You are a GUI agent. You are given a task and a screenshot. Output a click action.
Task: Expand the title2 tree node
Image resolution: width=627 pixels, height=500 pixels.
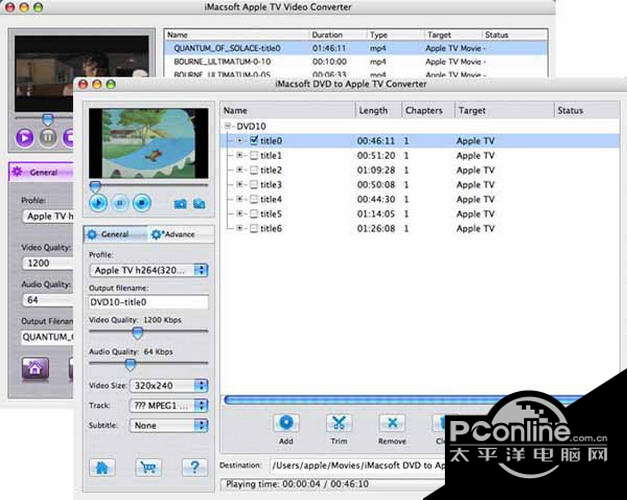click(x=240, y=170)
